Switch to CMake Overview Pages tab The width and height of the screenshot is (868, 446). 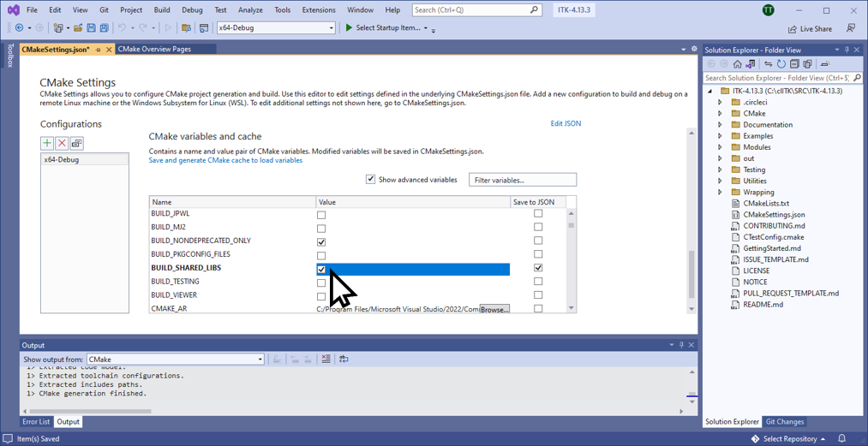click(x=154, y=50)
